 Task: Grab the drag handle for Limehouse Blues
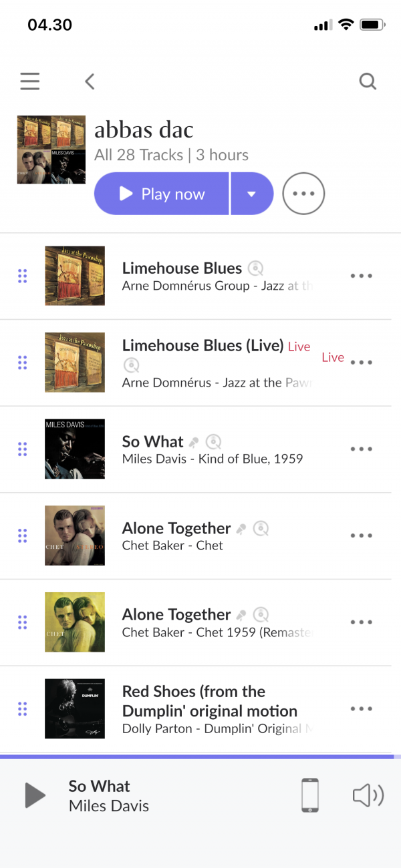22,276
